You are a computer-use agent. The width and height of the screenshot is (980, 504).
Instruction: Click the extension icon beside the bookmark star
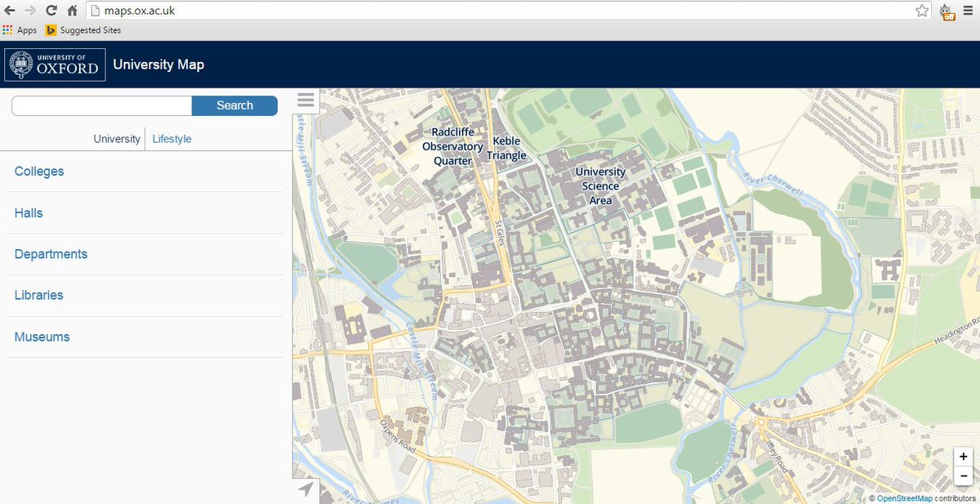947,11
